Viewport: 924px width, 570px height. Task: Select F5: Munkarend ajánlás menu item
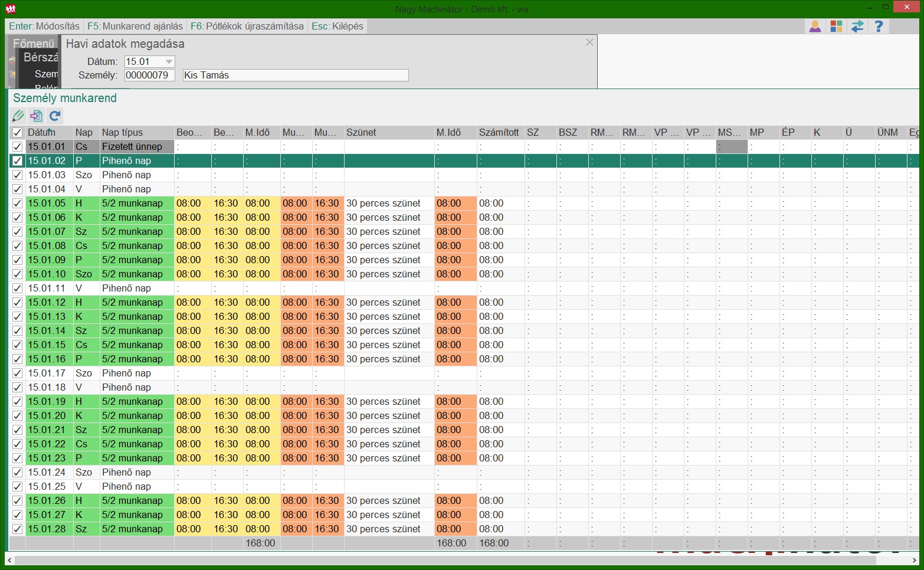point(135,26)
